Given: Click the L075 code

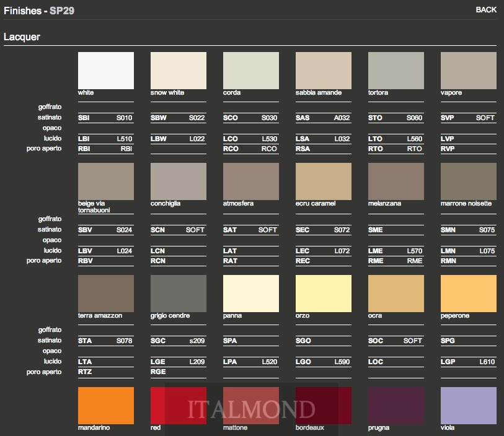Looking at the screenshot, I should coord(487,251).
